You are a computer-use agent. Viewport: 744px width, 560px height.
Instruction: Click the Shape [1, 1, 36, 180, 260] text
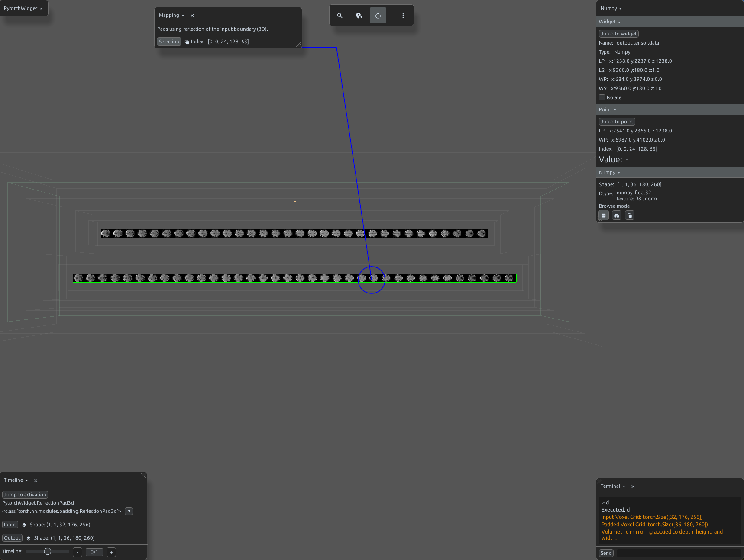pos(639,184)
